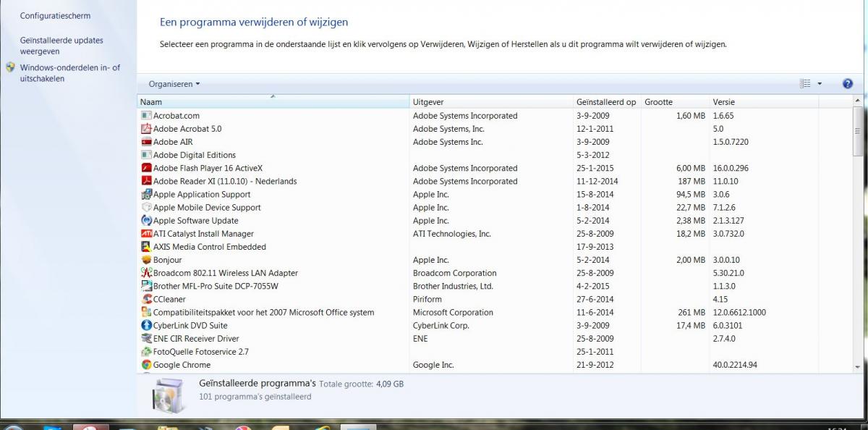Click the publisher cell "Google Inc."
This screenshot has height=430, width=868.
(x=433, y=365)
